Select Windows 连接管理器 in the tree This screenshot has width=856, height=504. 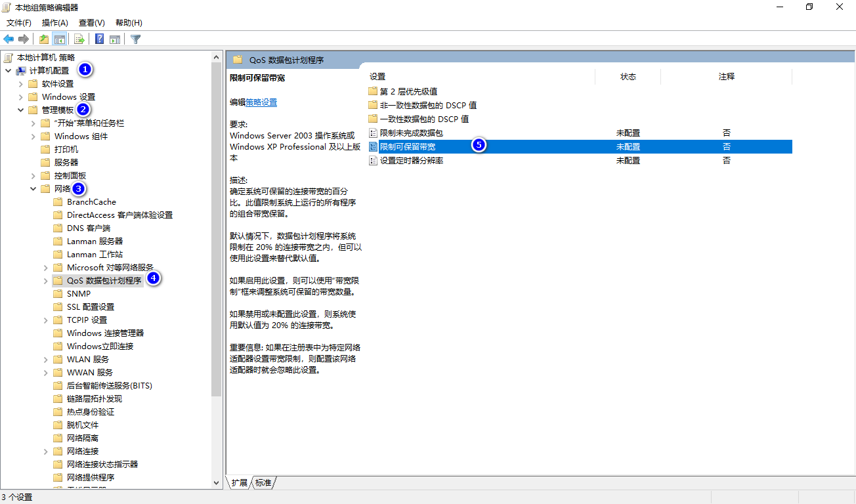click(x=105, y=333)
